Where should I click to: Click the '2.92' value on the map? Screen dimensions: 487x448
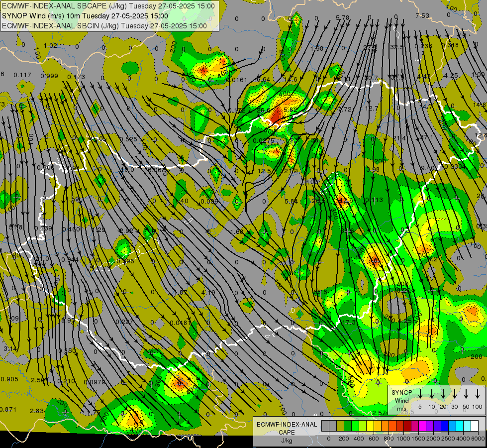pos(126,230)
